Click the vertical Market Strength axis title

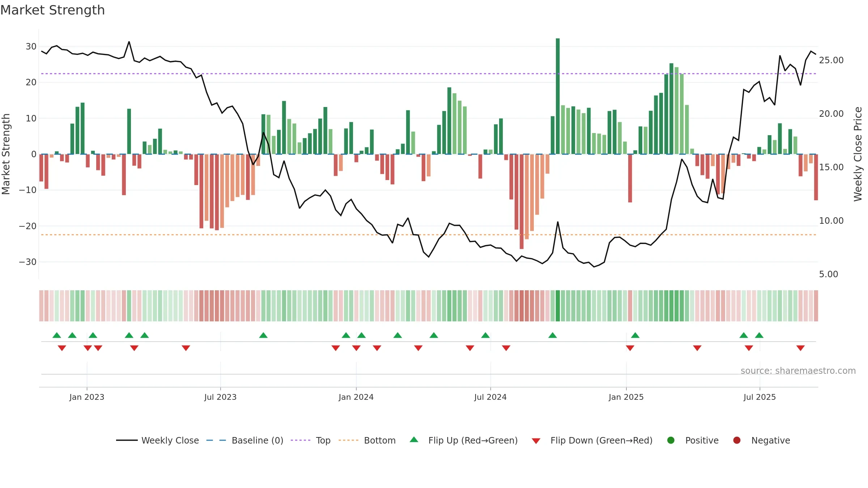[6, 154]
